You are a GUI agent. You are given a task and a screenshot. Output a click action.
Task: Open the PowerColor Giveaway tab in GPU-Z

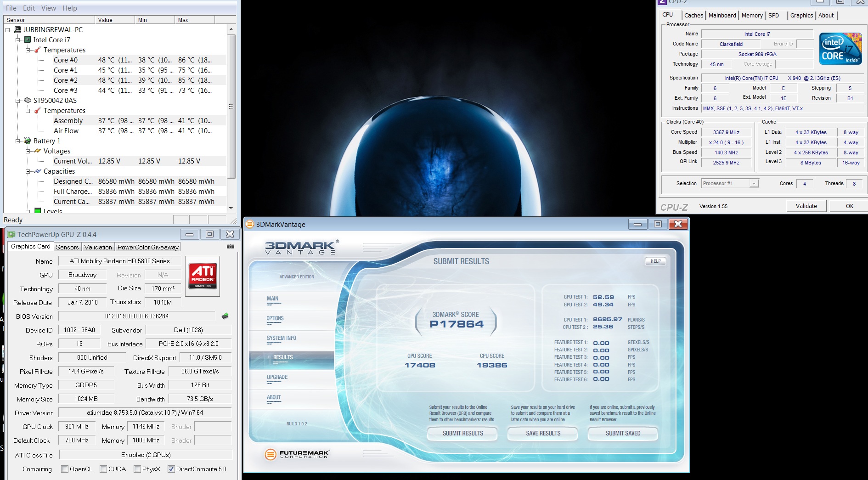pyautogui.click(x=148, y=247)
